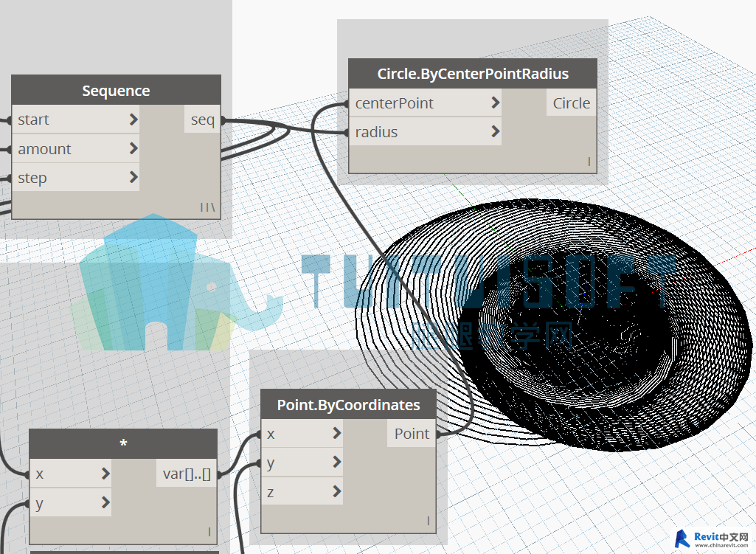Click the var[]..[] output port
This screenshot has height=554, width=756.
[187, 474]
